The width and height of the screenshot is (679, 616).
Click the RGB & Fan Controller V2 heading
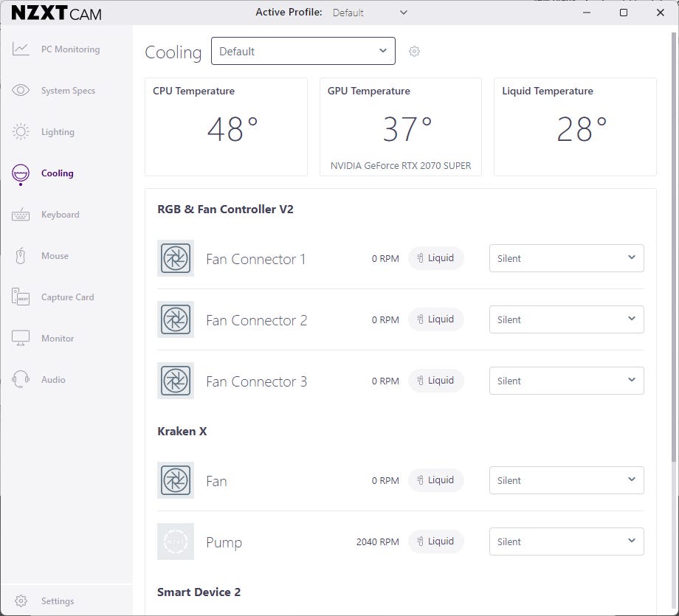tap(225, 209)
